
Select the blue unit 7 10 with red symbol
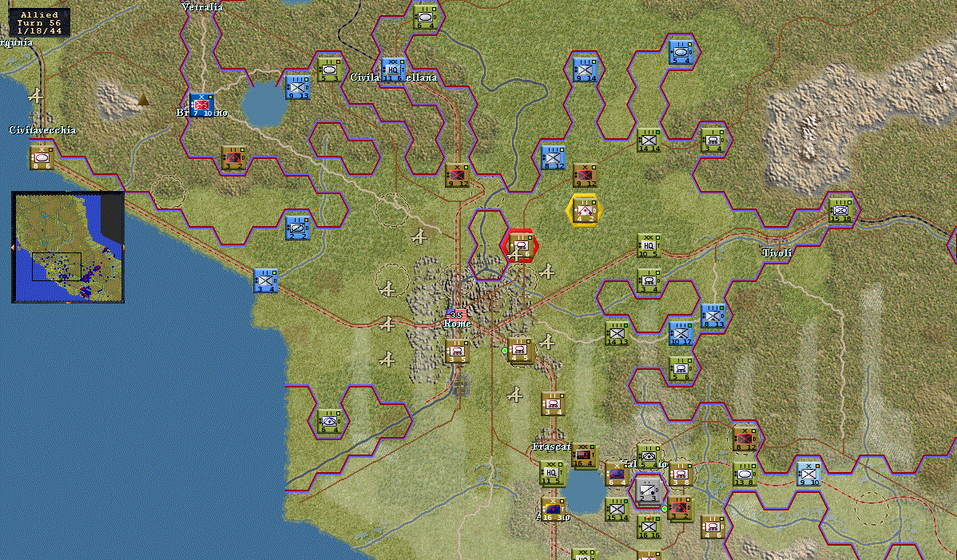pos(201,105)
